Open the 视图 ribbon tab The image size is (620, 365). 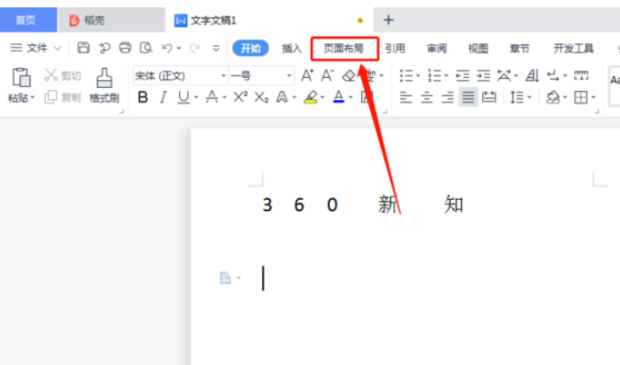[x=478, y=48]
